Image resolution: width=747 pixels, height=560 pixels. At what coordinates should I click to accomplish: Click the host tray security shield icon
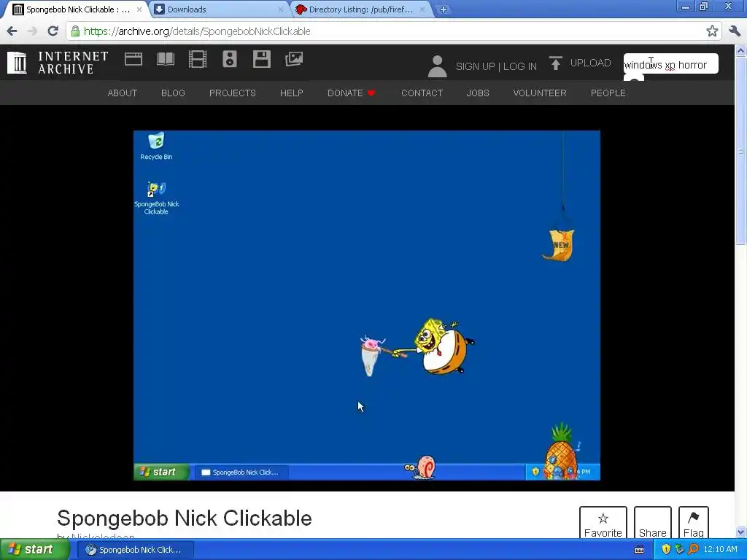point(666,550)
